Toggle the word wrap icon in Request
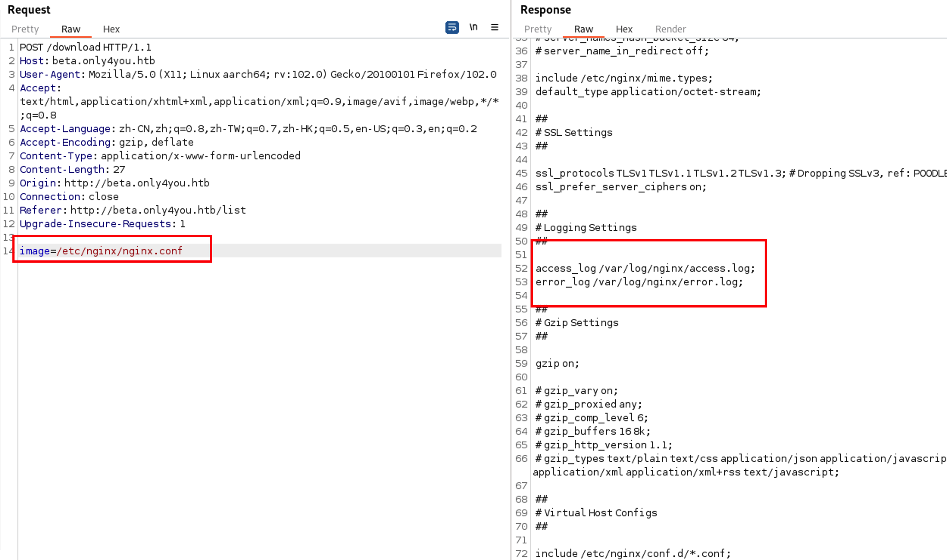Screen dimensions: 947x560 452,28
